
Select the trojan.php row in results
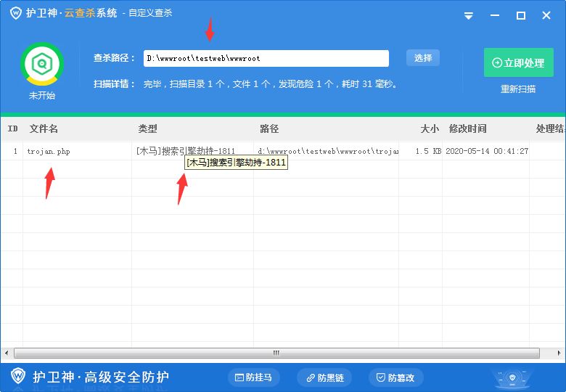point(49,152)
